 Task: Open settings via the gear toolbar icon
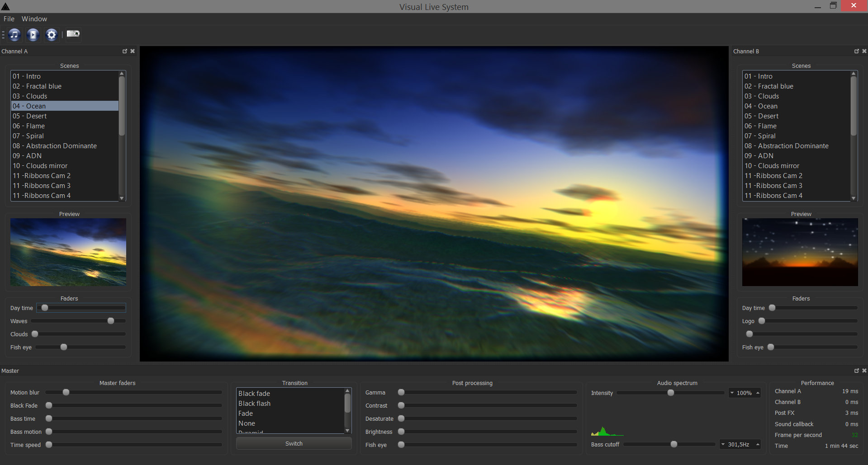(52, 35)
